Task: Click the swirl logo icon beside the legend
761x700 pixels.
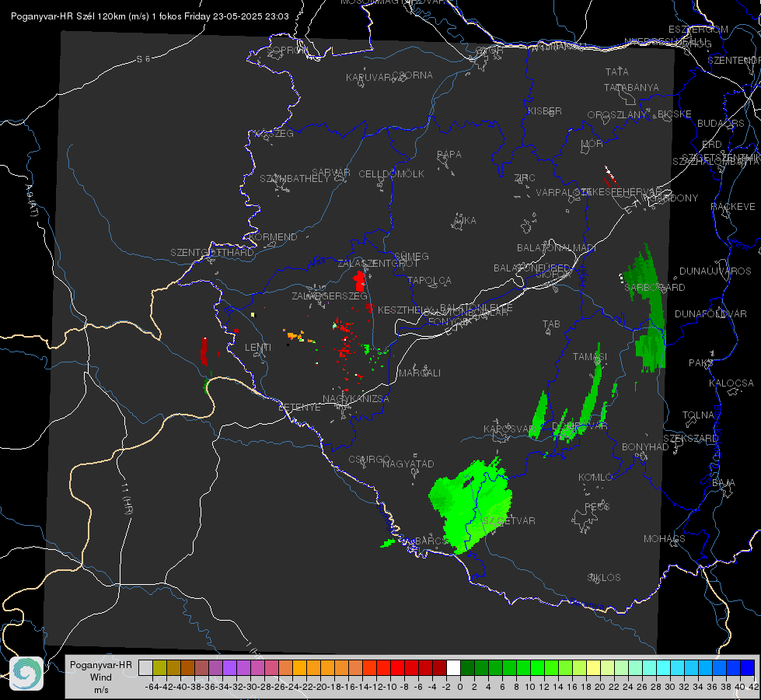Action: pyautogui.click(x=26, y=674)
